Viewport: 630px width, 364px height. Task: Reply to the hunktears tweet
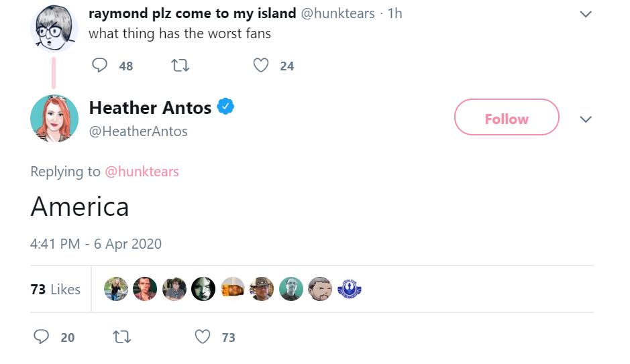coord(99,65)
